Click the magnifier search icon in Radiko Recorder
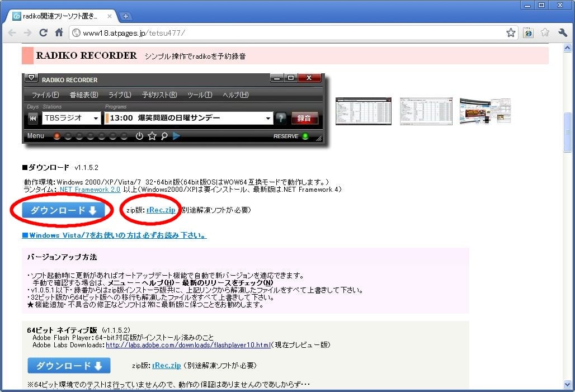The image size is (575, 392). 164,136
